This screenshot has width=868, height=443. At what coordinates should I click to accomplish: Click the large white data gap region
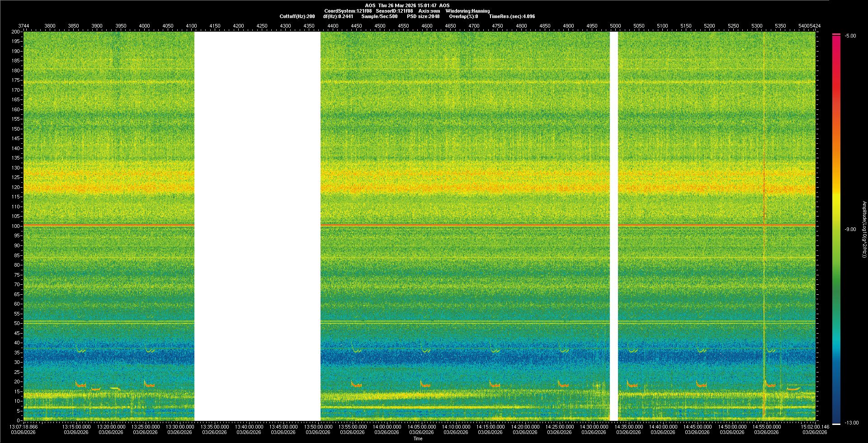tap(257, 226)
